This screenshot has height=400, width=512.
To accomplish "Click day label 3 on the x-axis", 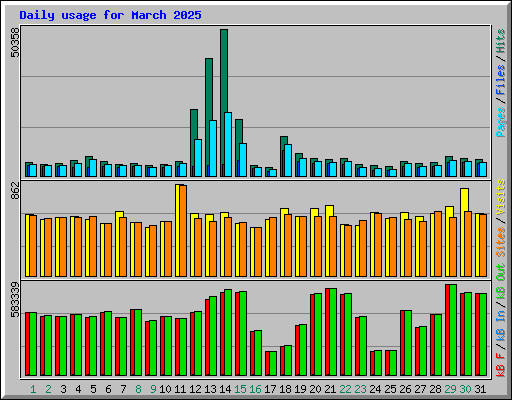I will tap(63, 389).
